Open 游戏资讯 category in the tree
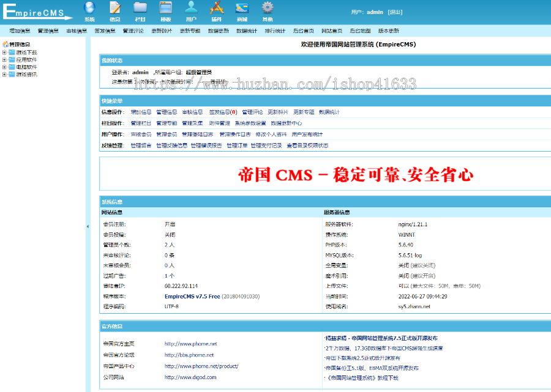551x392 pixels. point(26,75)
